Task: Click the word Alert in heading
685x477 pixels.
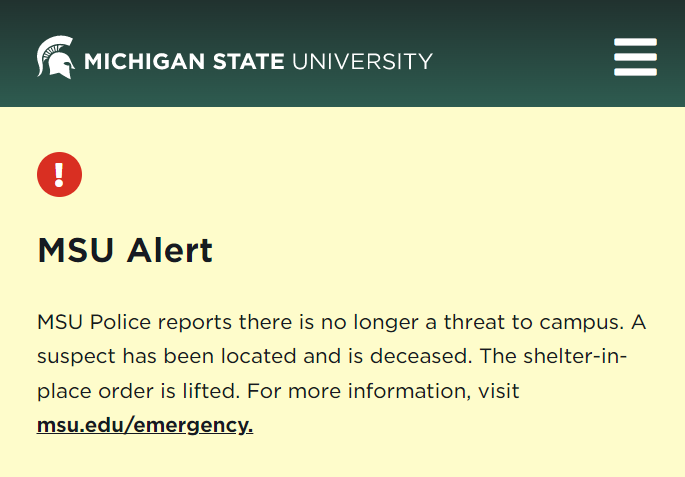Action: coord(170,250)
